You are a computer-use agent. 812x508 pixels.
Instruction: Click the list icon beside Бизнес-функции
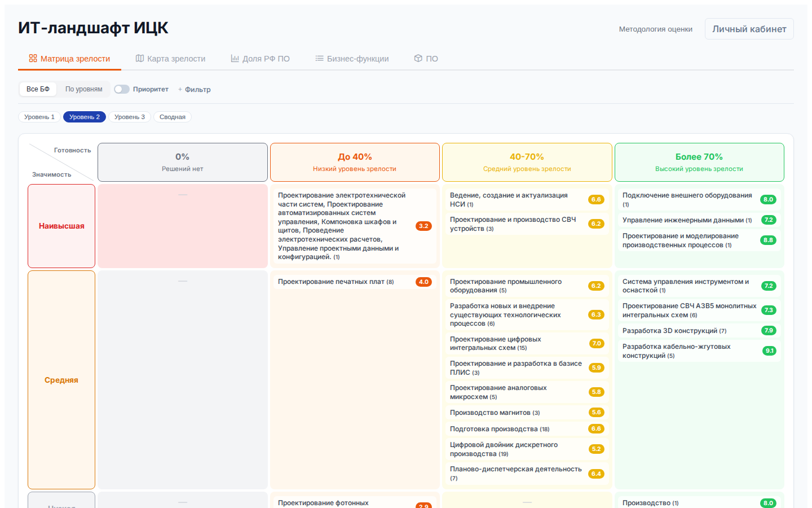coord(319,58)
